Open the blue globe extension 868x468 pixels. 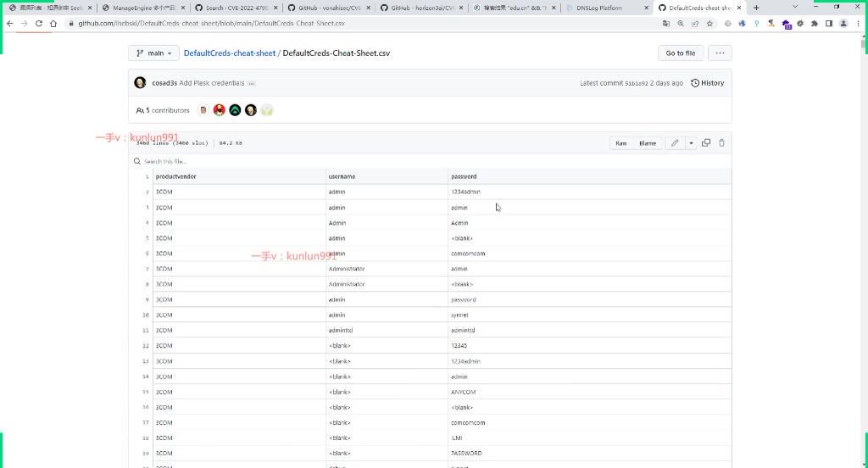click(x=743, y=24)
